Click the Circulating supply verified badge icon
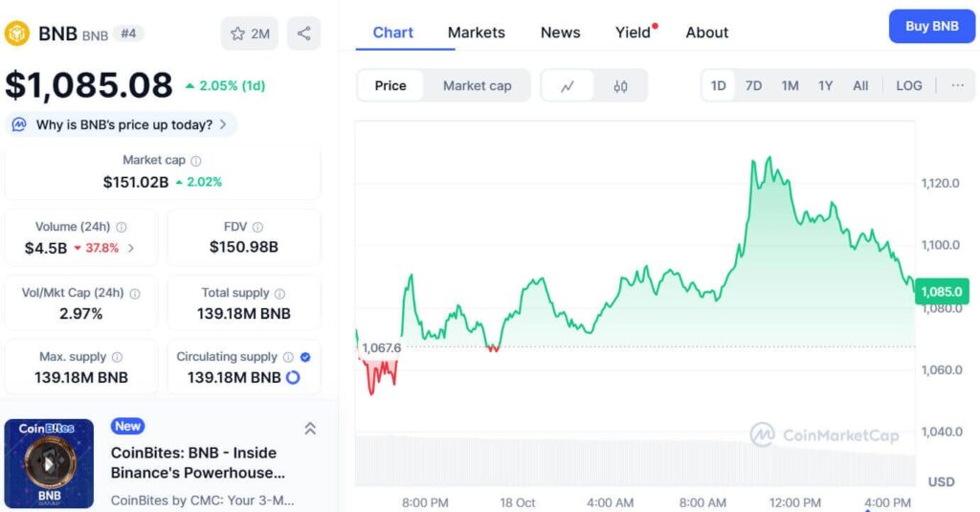This screenshot has height=512, width=980. [x=305, y=357]
